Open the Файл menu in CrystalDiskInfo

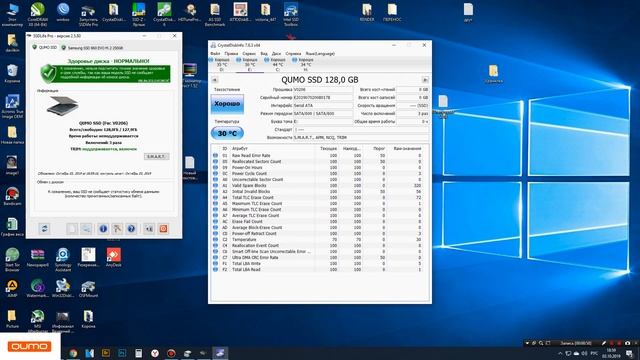[x=215, y=53]
